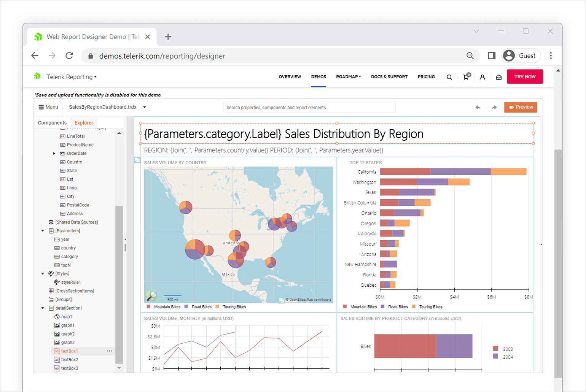Click the Telerik Reporting logo icon
The image size is (586, 392).
click(x=37, y=76)
